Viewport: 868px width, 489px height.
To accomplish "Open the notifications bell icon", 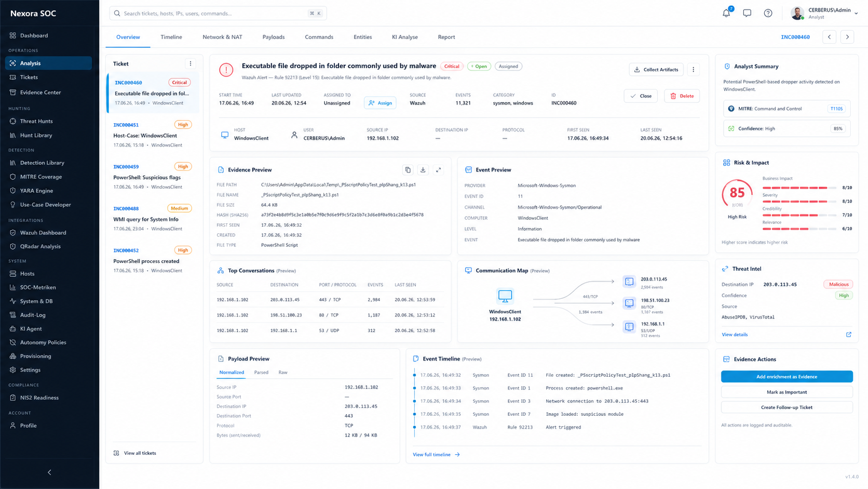I will click(726, 13).
